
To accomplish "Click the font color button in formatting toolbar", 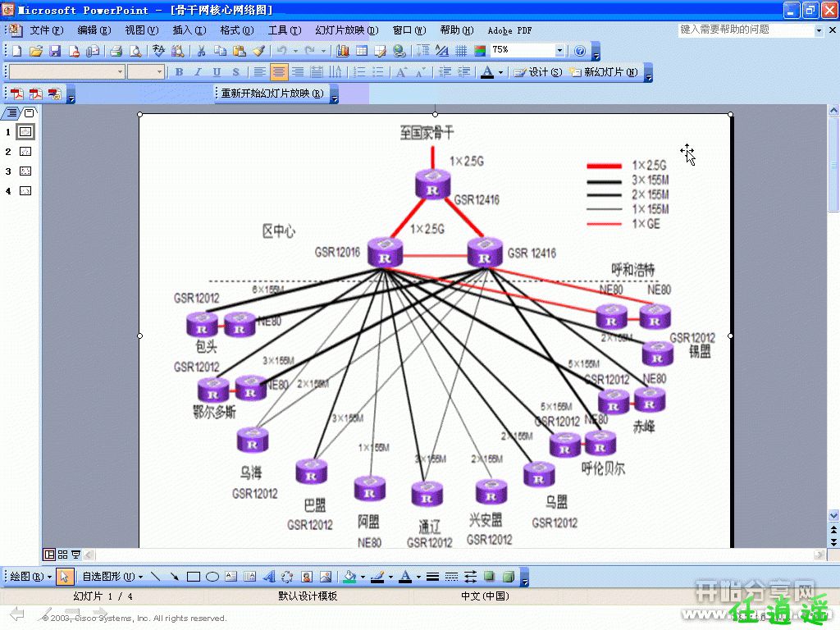I will click(487, 72).
